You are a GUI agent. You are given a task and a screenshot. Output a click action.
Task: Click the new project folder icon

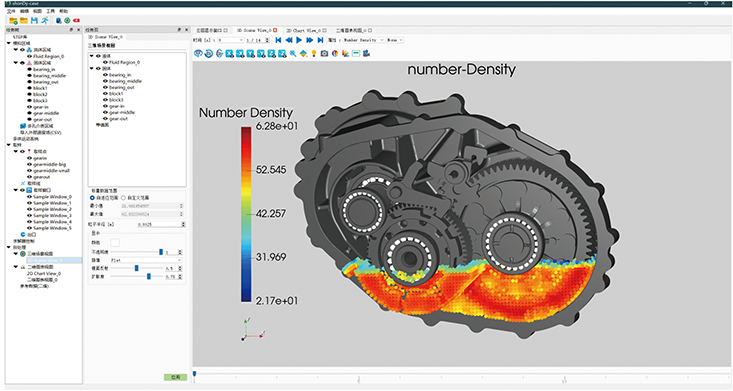(x=13, y=21)
